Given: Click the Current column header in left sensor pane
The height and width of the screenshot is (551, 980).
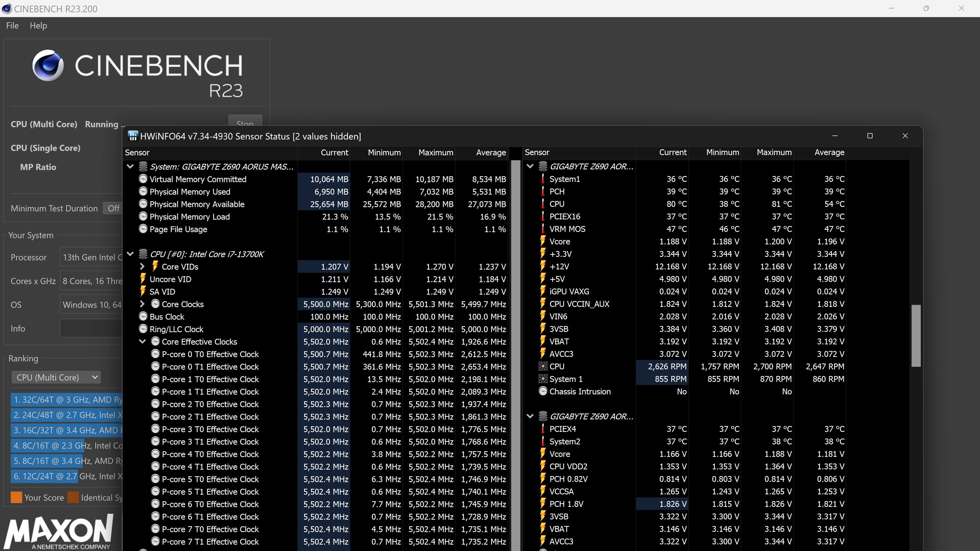Looking at the screenshot, I should coord(324,153).
